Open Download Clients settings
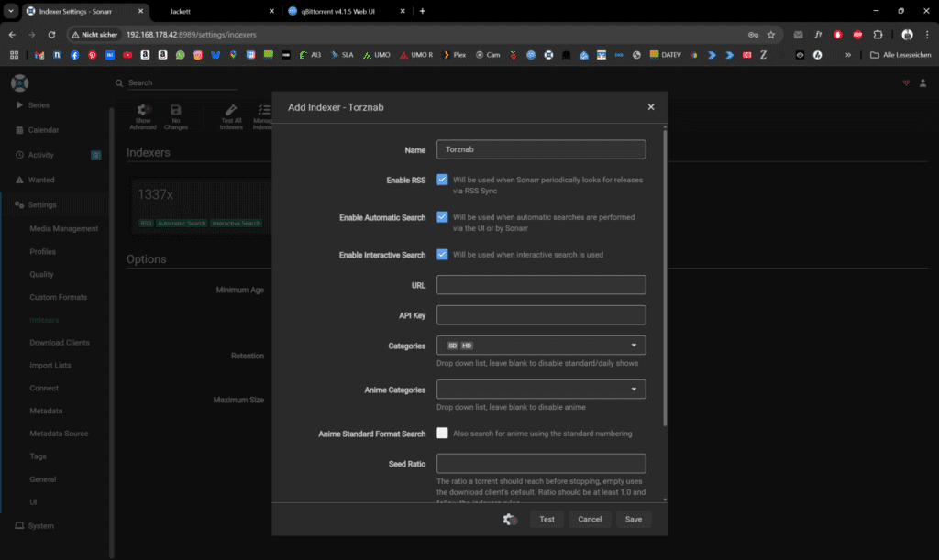 coord(60,343)
